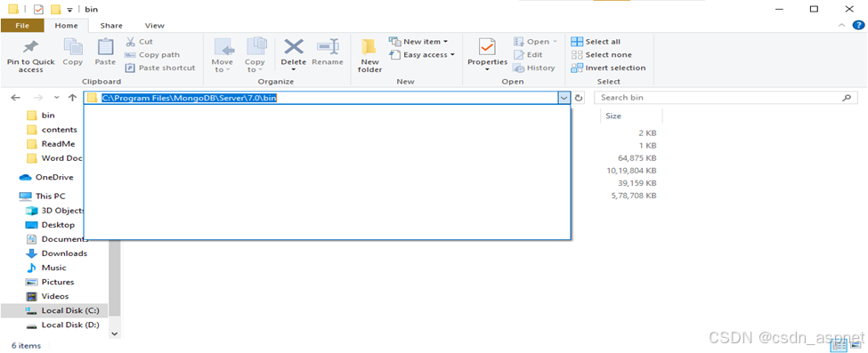The image size is (868, 353).
Task: Click Invert selection
Action: [x=608, y=68]
